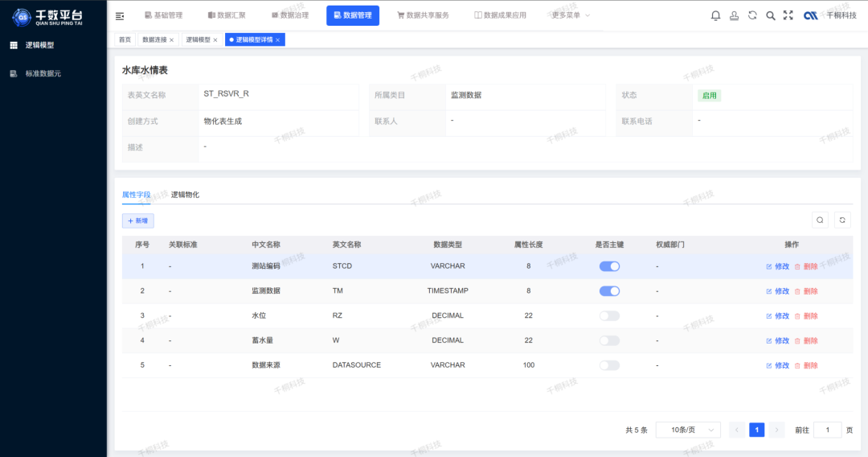Screen dimensions: 868x457
Task: Click the 启用 status tag
Action: click(709, 96)
